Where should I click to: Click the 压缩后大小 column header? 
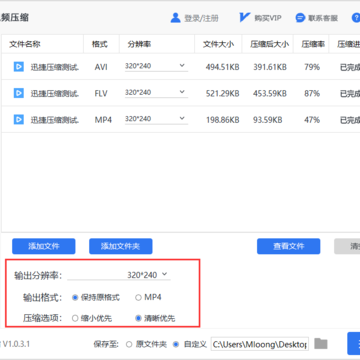coord(270,44)
